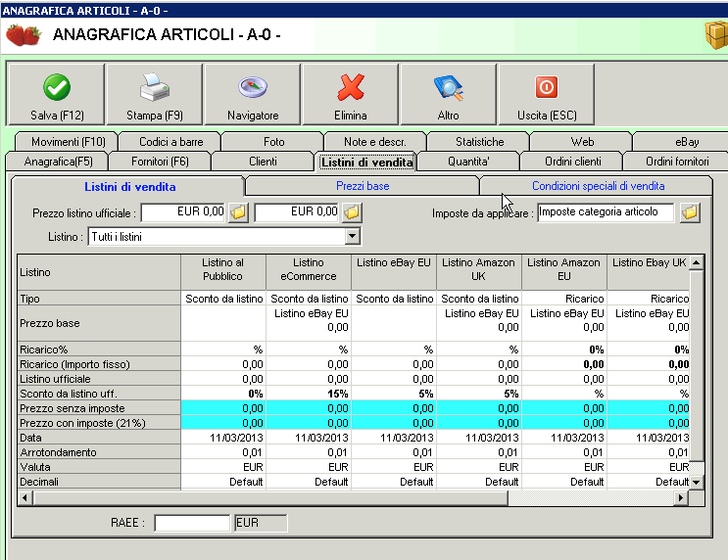This screenshot has width=728, height=560.
Task: Click folder icon next to first Prezzo listino field
Action: [238, 211]
